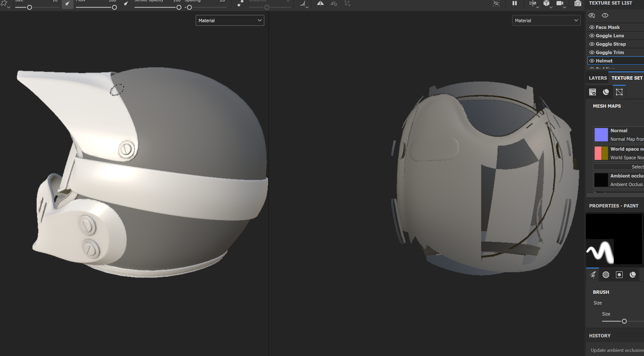Click the Normal mesh map thumbnail
Screen dimensions: 644x356
point(601,135)
